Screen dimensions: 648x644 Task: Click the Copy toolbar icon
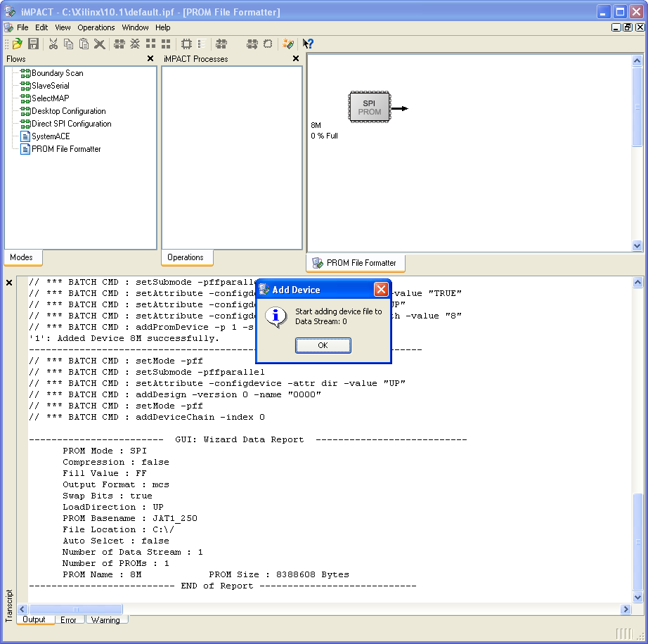click(x=69, y=44)
